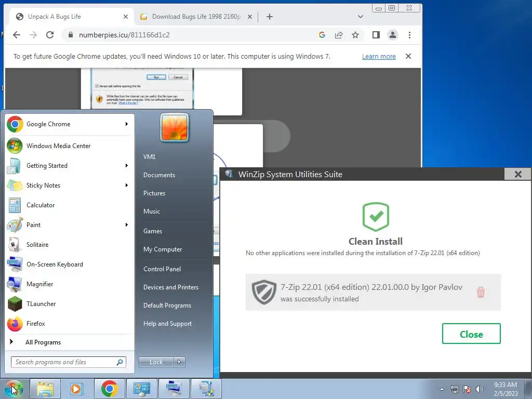Go back in Chrome
This screenshot has height=399, width=532.
tap(17, 35)
